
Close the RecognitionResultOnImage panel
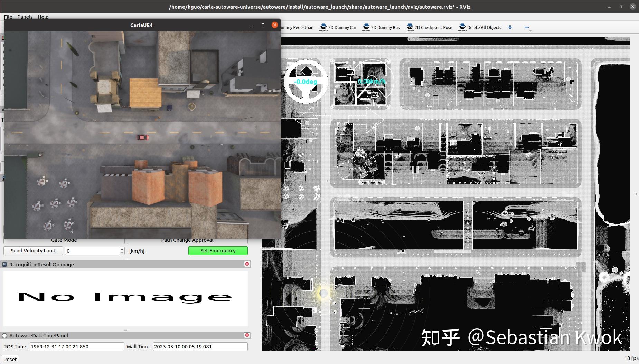tap(247, 264)
